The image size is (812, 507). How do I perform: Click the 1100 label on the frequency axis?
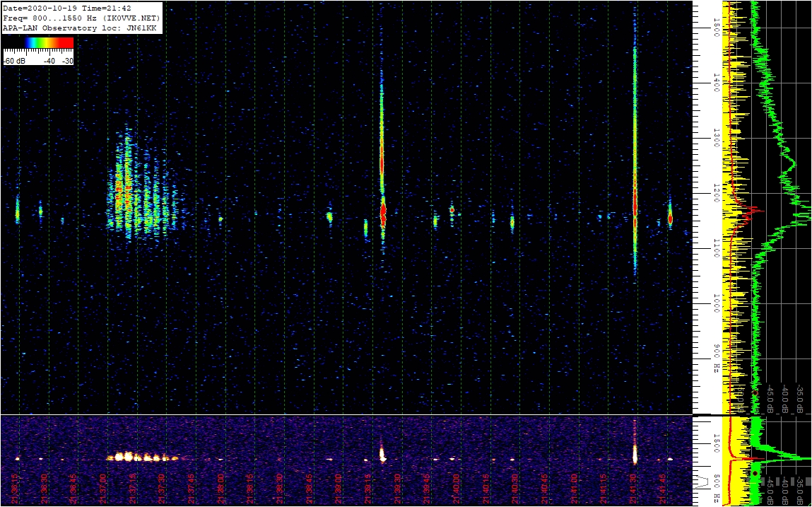pyautogui.click(x=717, y=249)
